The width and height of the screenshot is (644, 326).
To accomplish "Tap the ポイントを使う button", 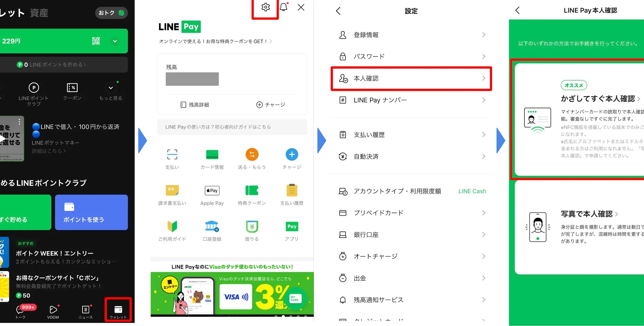I will tap(92, 212).
